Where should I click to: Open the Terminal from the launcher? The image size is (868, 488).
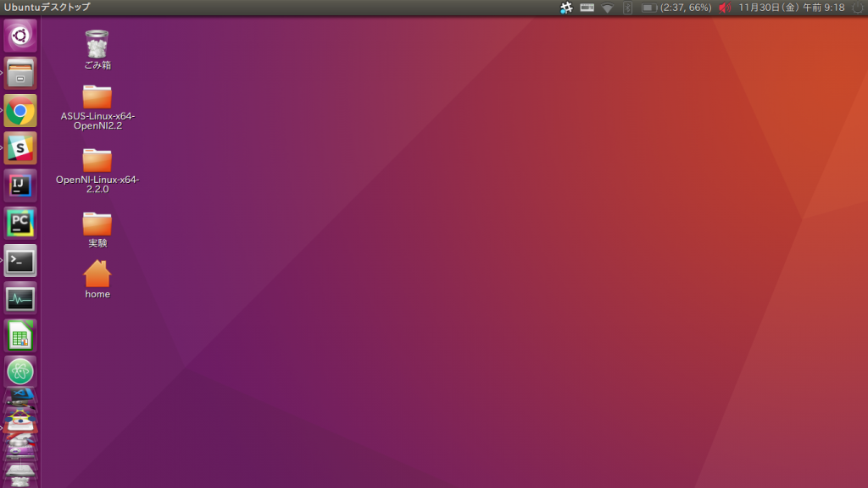click(x=20, y=261)
